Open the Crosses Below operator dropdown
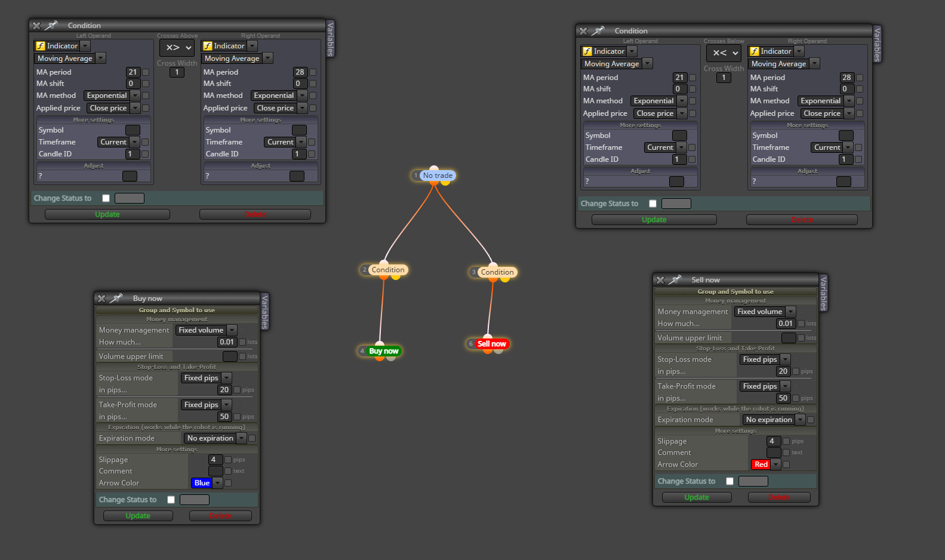Image resolution: width=945 pixels, height=560 pixels. (725, 53)
